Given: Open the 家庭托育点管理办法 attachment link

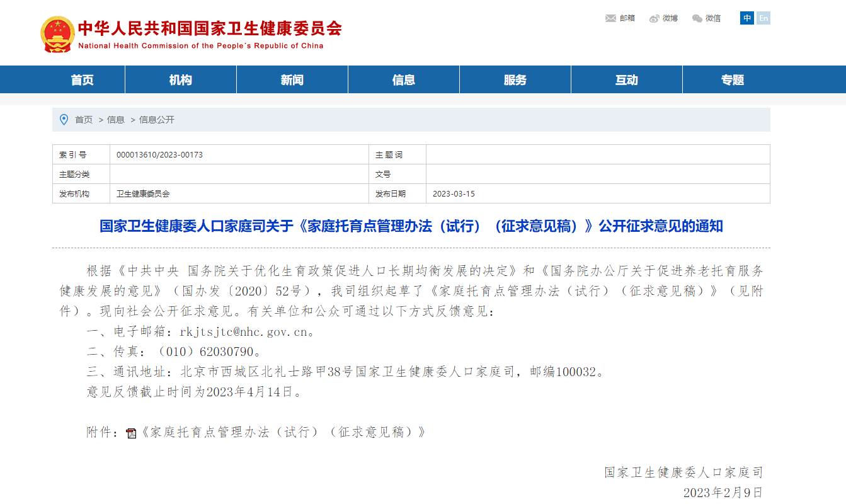Looking at the screenshot, I should 283,432.
